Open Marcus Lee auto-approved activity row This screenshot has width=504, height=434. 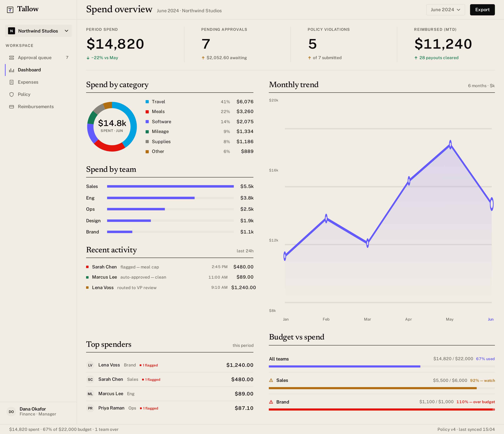click(x=170, y=277)
